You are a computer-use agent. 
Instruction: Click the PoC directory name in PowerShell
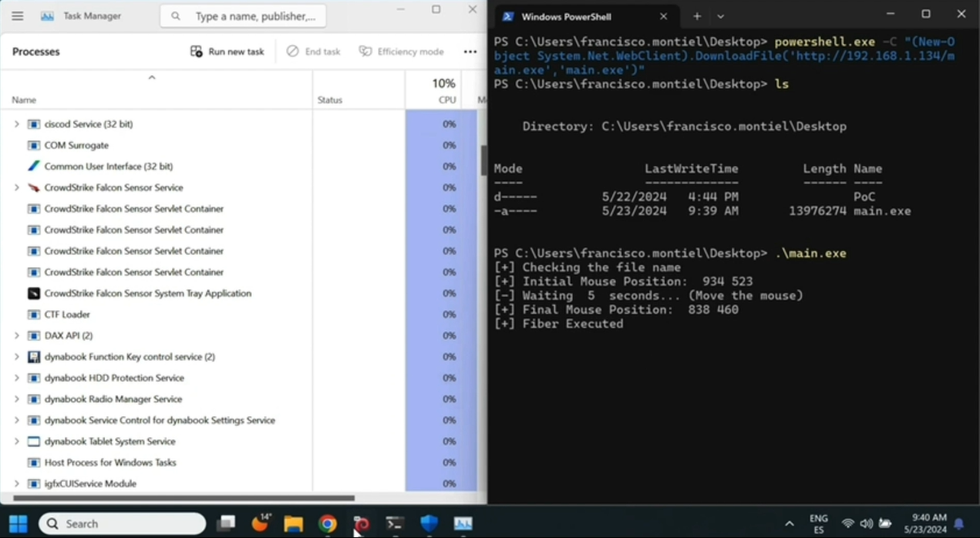click(x=864, y=197)
